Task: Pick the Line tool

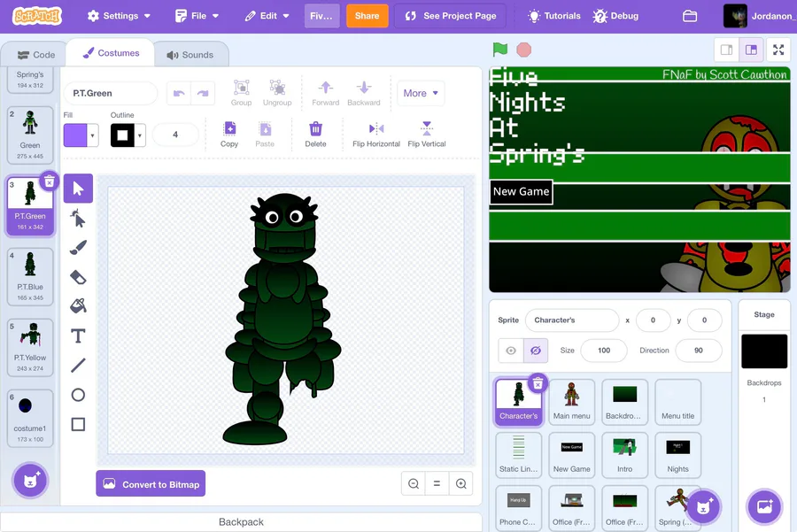Action: (78, 366)
